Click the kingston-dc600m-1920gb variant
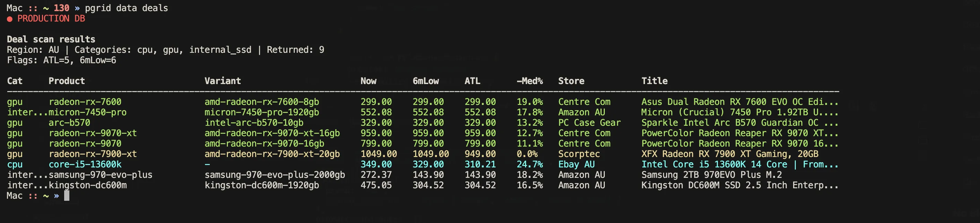Screen dimensions: 980x223 262,185
